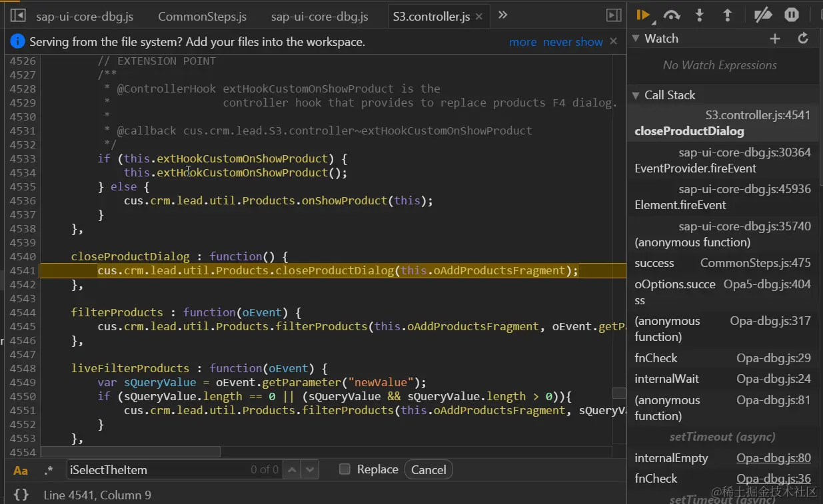
Task: Dismiss the workspace infobar
Action: click(x=613, y=41)
